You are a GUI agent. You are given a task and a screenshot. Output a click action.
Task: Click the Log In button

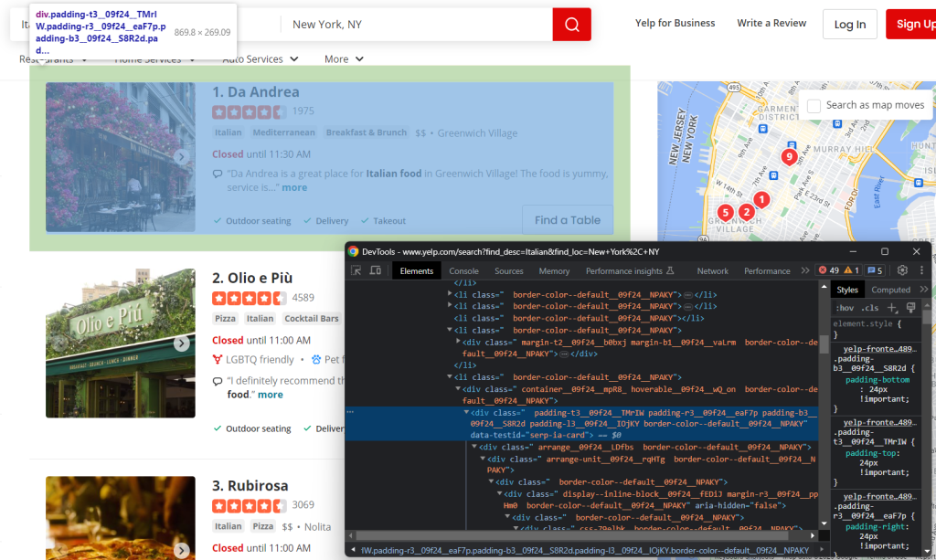(x=849, y=25)
